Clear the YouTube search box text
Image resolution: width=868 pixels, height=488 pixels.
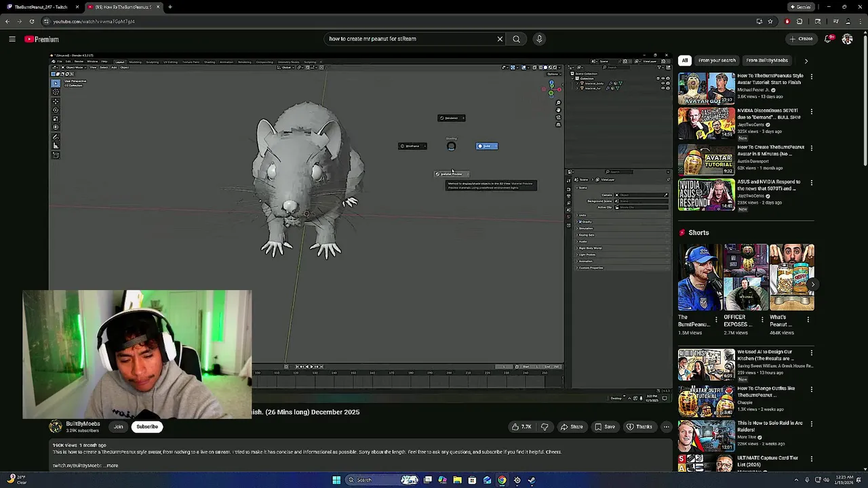point(500,39)
